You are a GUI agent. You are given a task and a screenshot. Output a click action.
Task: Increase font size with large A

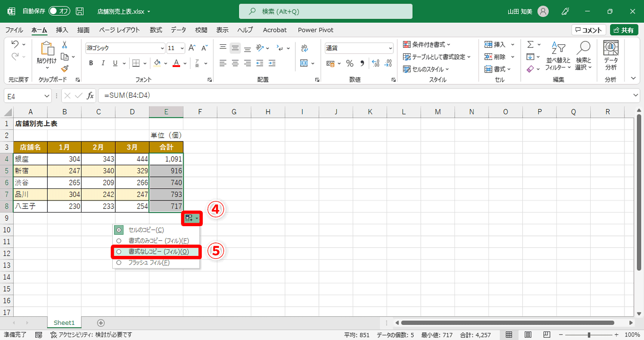[x=192, y=48]
